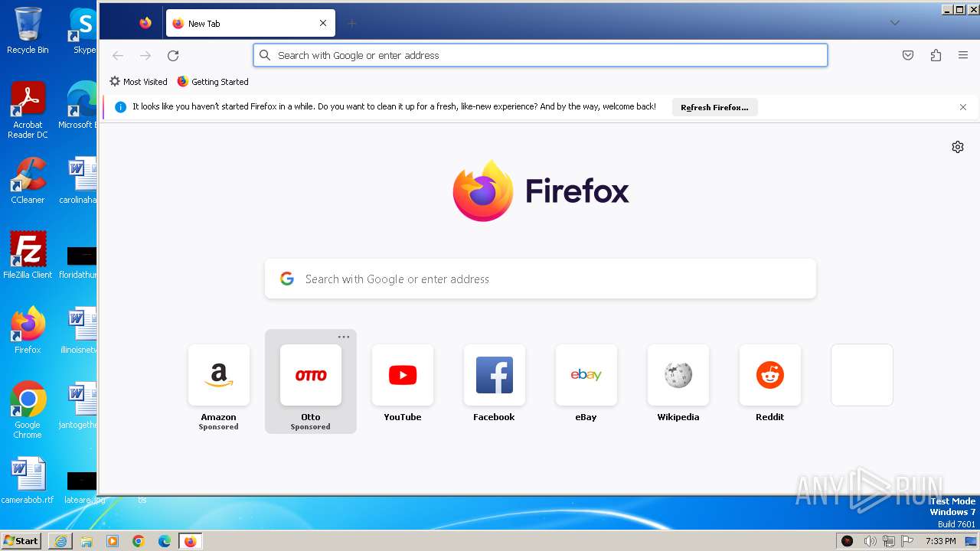Open Amazon sponsored shortcut
Viewport: 980px width, 551px height.
(219, 381)
